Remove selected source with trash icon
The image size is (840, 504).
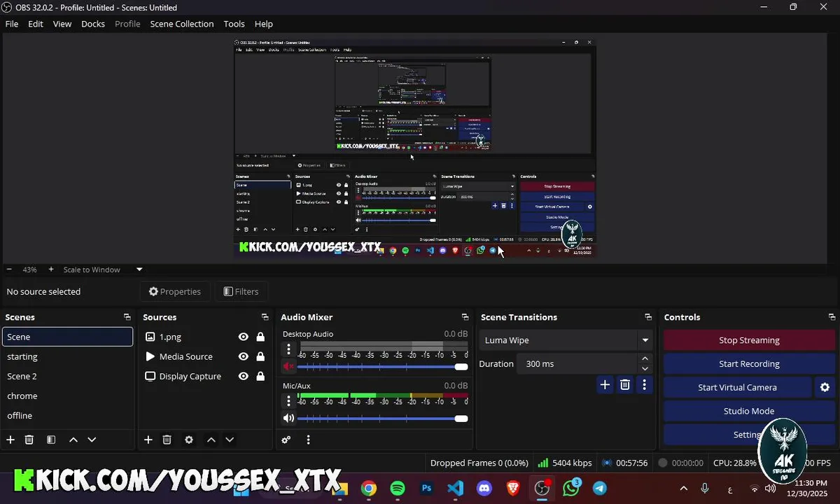pyautogui.click(x=167, y=440)
